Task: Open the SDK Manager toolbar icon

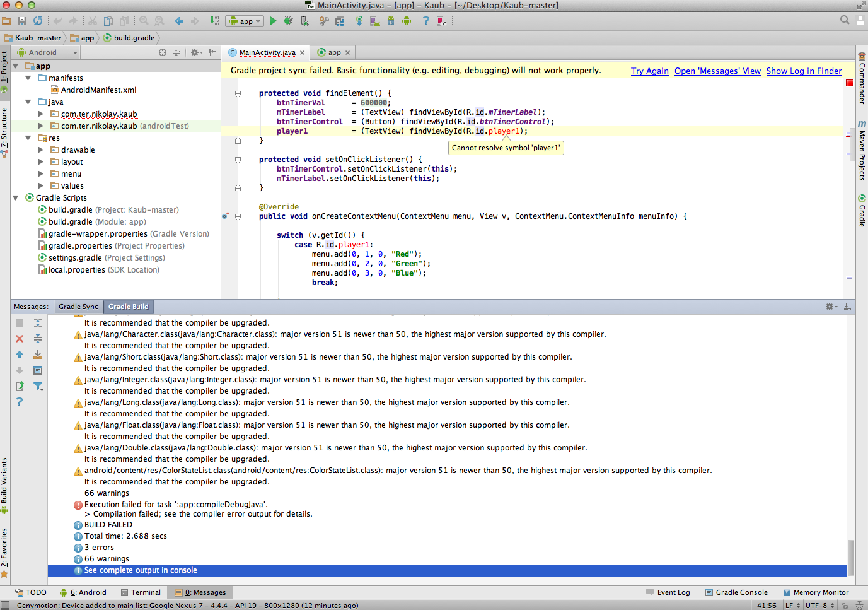Action: pos(391,21)
